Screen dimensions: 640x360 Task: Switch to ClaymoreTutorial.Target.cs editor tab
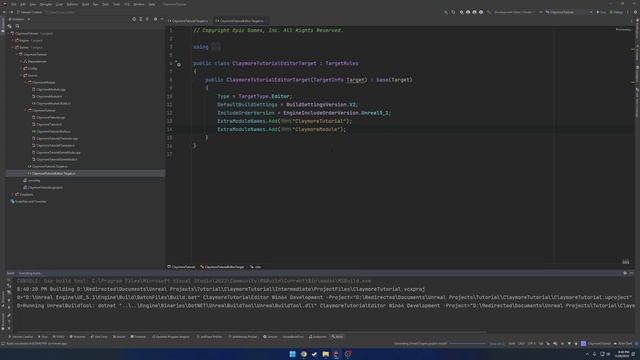tap(189, 21)
